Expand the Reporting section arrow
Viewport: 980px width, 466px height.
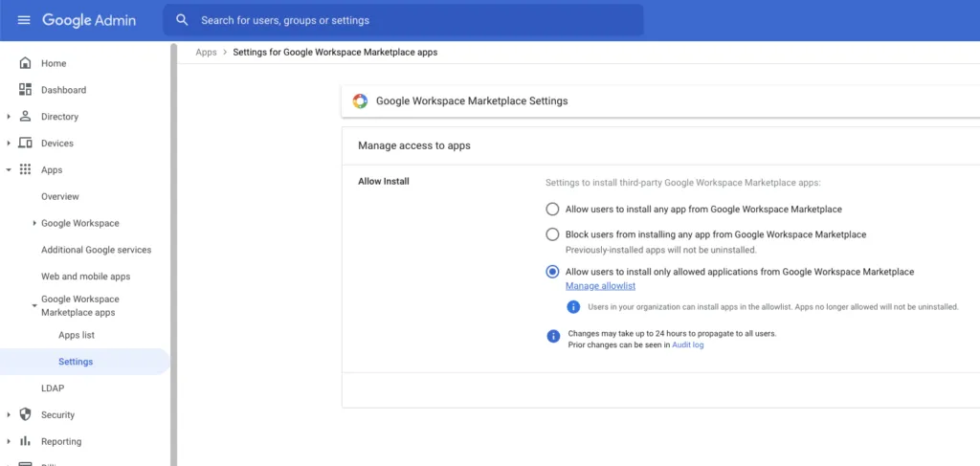(9, 442)
